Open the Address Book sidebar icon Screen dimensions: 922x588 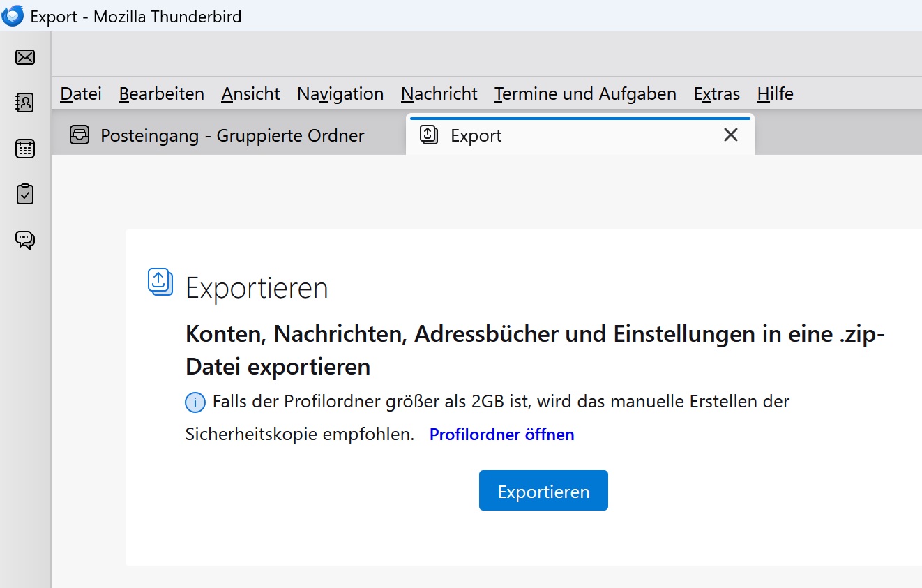tap(25, 103)
